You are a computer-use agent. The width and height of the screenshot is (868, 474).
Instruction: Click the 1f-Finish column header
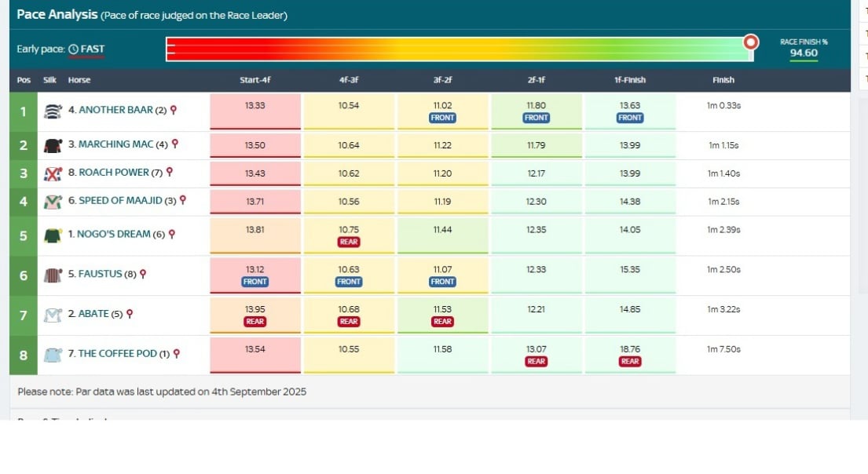point(630,80)
